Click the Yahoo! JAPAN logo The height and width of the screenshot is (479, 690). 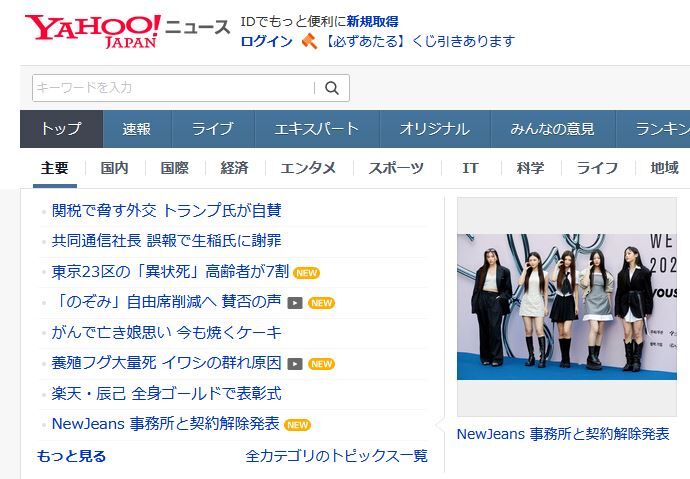click(93, 31)
